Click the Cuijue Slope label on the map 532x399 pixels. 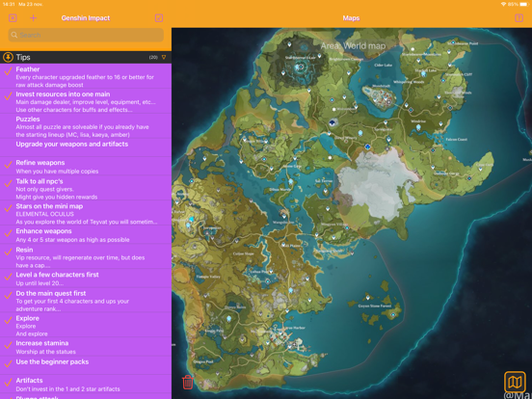click(244, 253)
